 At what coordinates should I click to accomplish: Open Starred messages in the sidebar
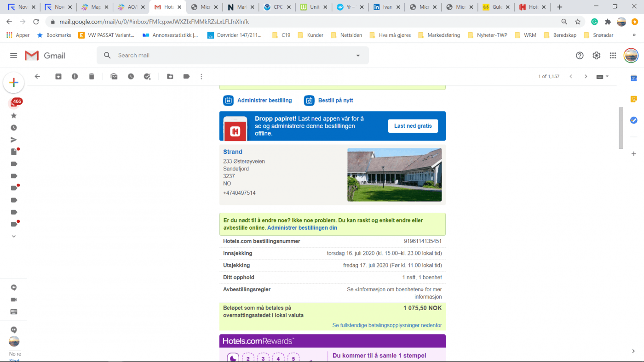(x=14, y=116)
